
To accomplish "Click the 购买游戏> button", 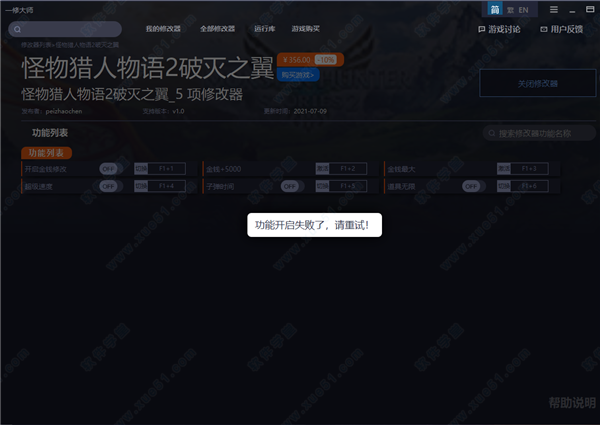I will pos(298,75).
